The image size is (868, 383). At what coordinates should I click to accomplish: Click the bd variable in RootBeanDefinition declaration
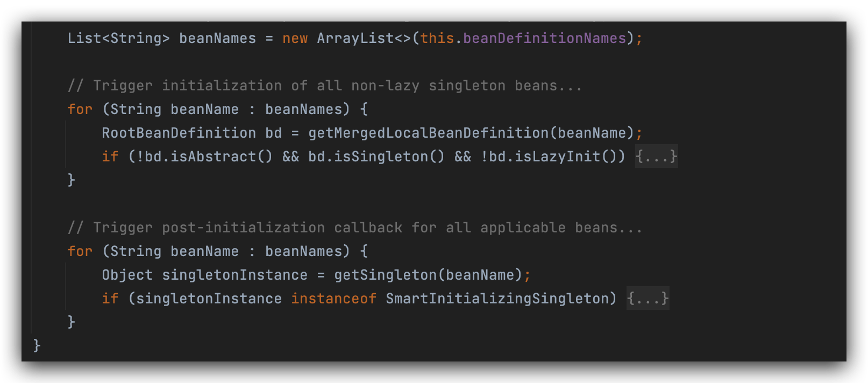[x=273, y=133]
